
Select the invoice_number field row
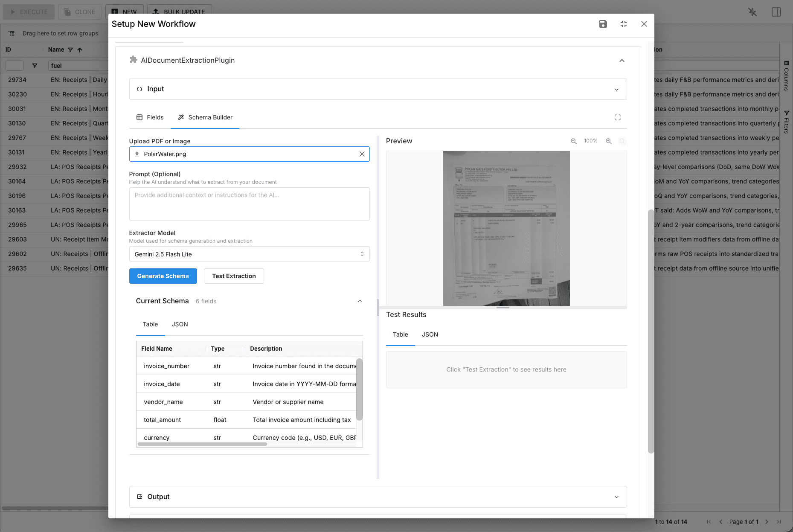point(247,366)
